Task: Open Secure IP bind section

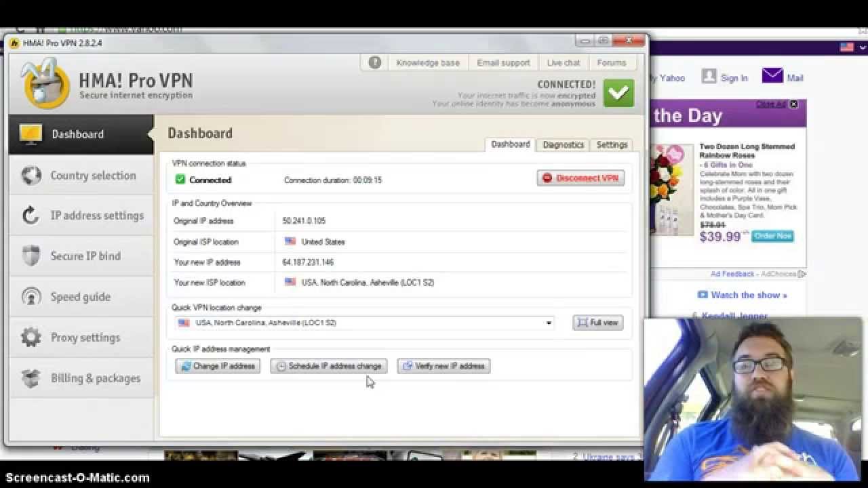Action: [81, 256]
